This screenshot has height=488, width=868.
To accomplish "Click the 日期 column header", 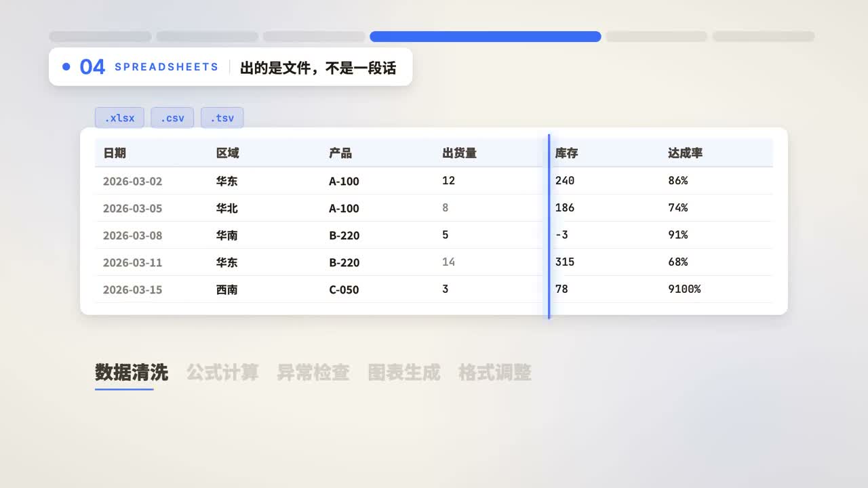I will [x=115, y=153].
